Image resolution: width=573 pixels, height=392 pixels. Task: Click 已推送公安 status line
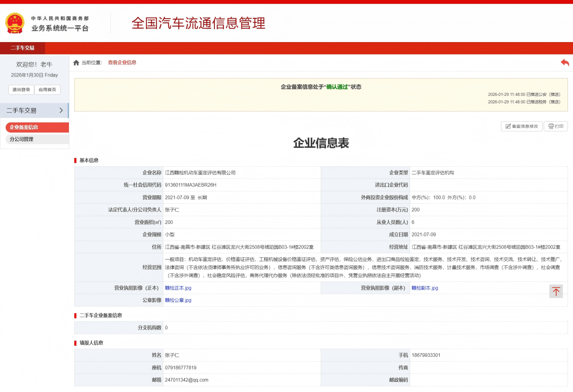(524, 94)
